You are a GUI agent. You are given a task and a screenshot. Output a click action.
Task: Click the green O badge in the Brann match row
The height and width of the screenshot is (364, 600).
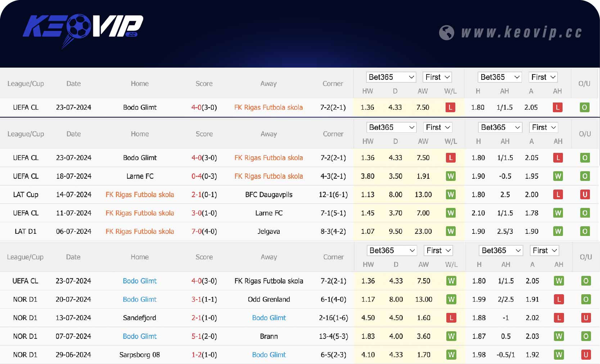(586, 336)
